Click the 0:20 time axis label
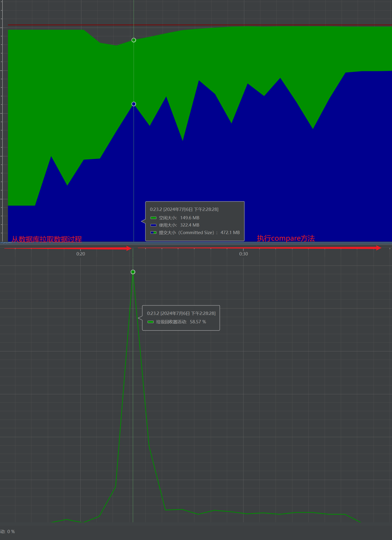The height and width of the screenshot is (540, 392). 81,254
